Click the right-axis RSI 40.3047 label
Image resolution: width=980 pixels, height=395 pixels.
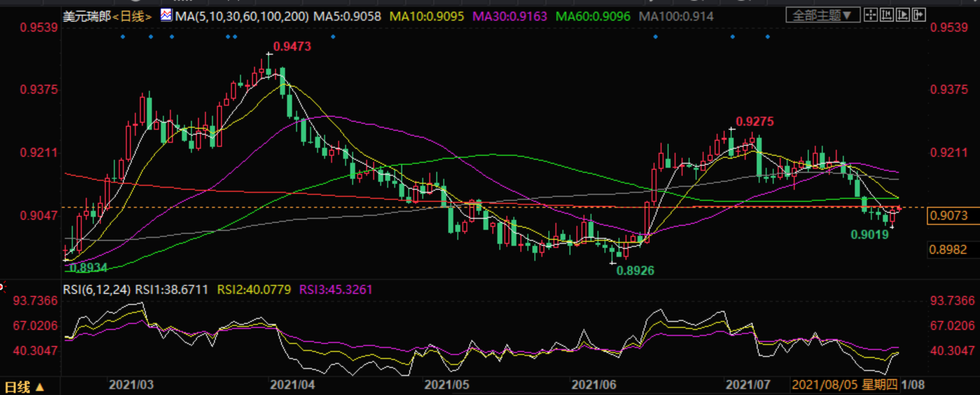951,350
